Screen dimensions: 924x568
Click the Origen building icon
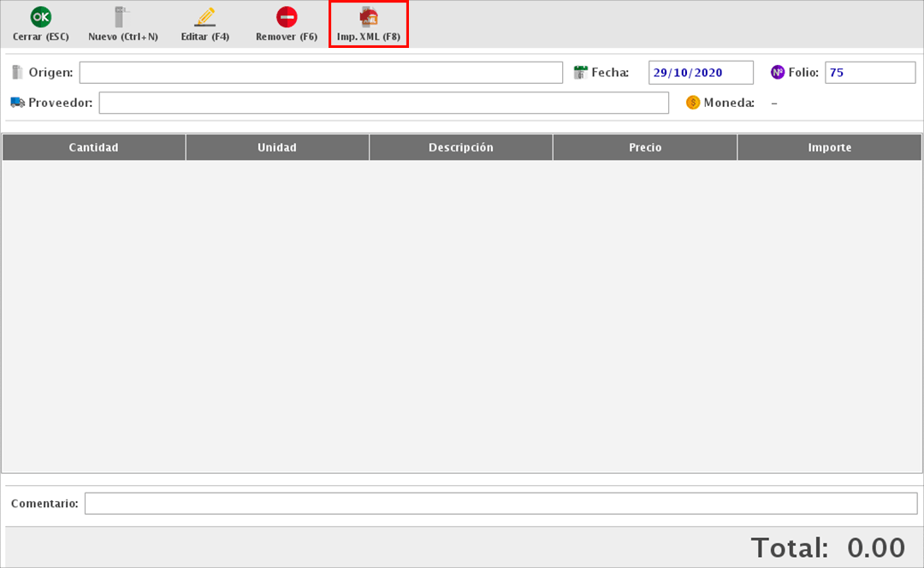18,73
